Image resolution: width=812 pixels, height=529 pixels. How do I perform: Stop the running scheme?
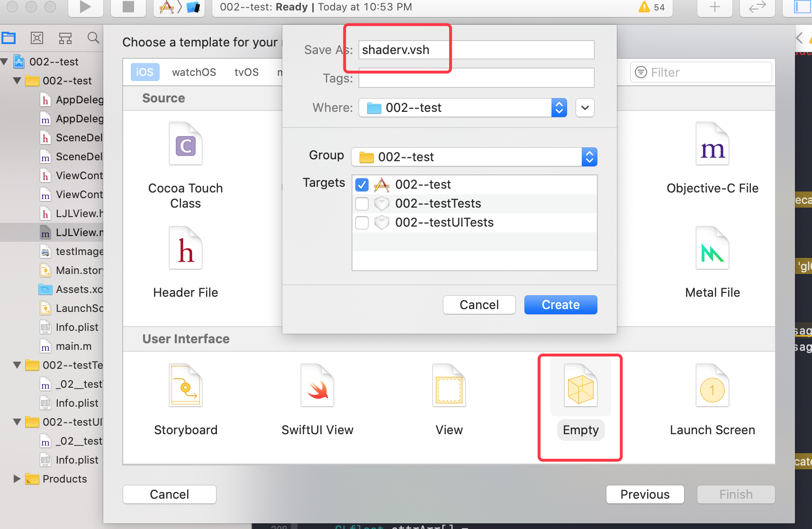click(128, 7)
